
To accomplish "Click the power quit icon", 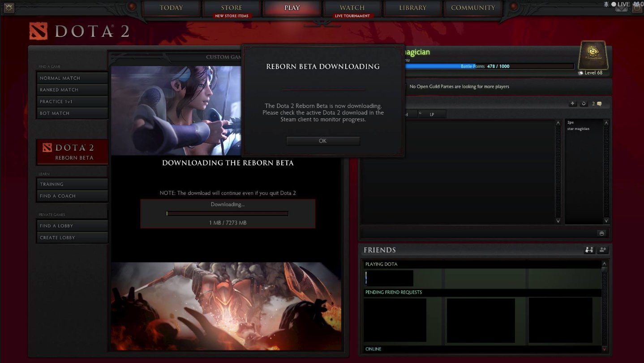I will point(636,8).
